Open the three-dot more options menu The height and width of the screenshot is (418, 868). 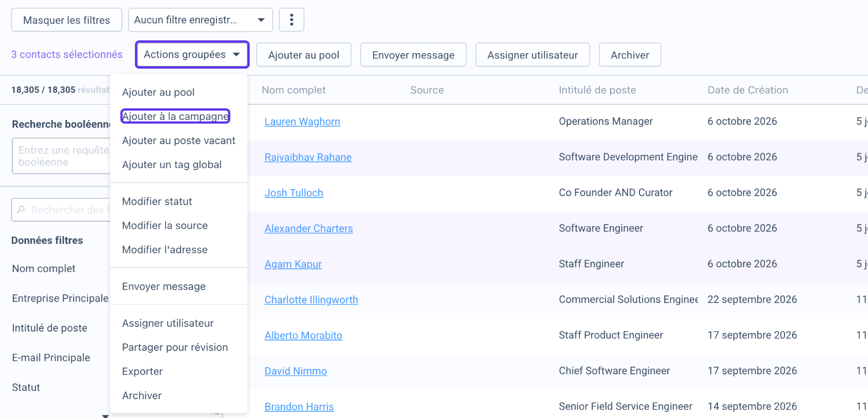(x=292, y=20)
